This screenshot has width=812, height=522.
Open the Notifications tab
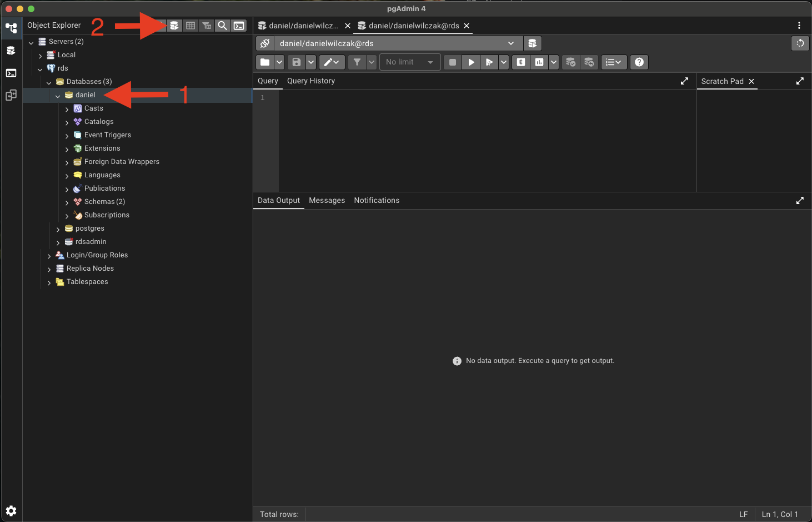point(377,201)
